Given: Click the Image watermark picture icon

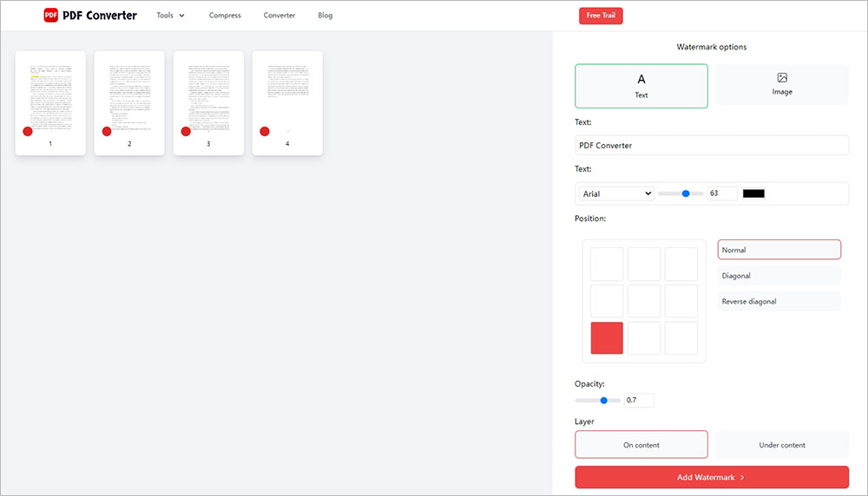Looking at the screenshot, I should [x=782, y=77].
